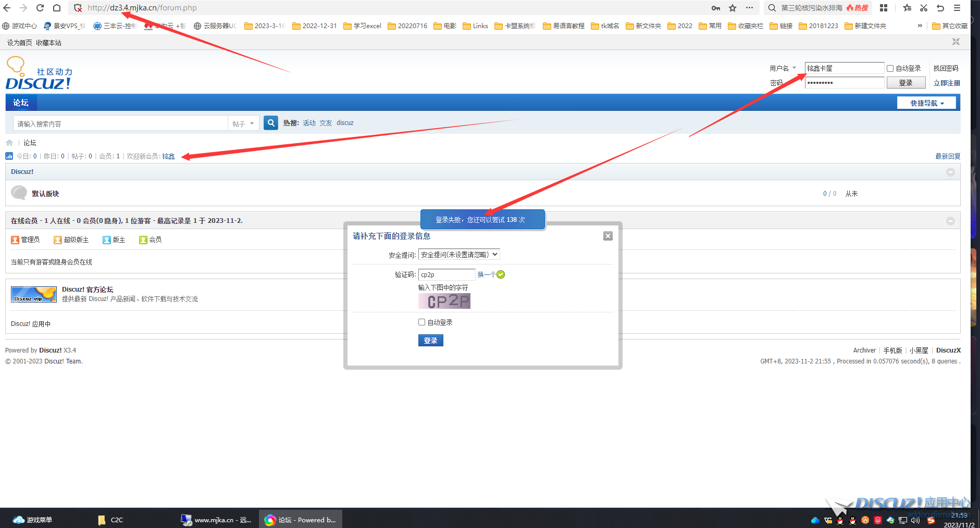This screenshot has width=980, height=528.
Task: Click the Discuz! logo
Action: (39, 74)
